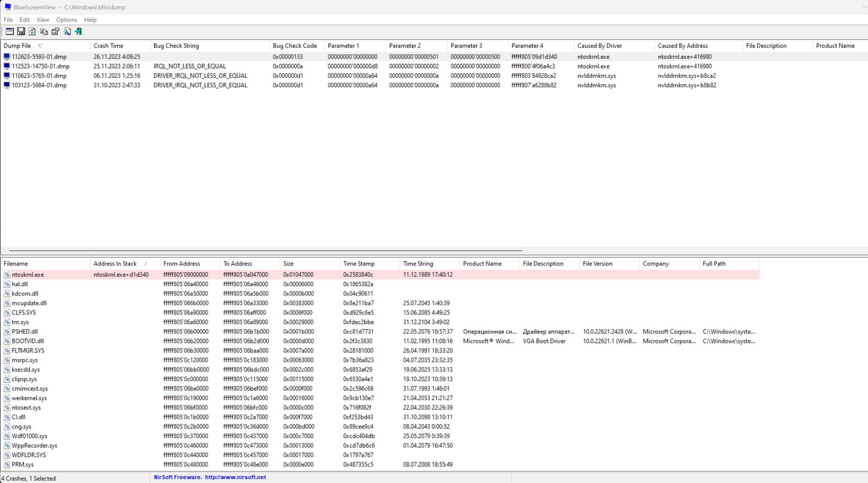The height and width of the screenshot is (483, 868).
Task: Select crash row 112523-14750-01.dmp
Action: click(434, 66)
